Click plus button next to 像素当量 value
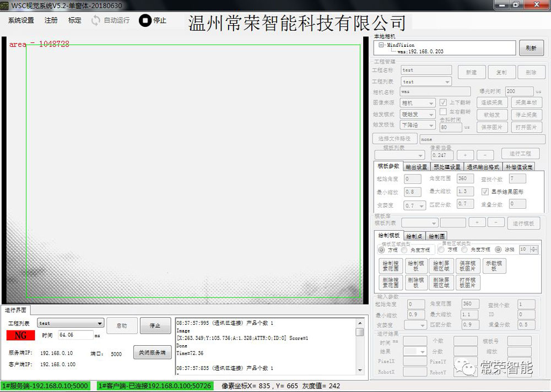551x392 pixels. click(465, 155)
